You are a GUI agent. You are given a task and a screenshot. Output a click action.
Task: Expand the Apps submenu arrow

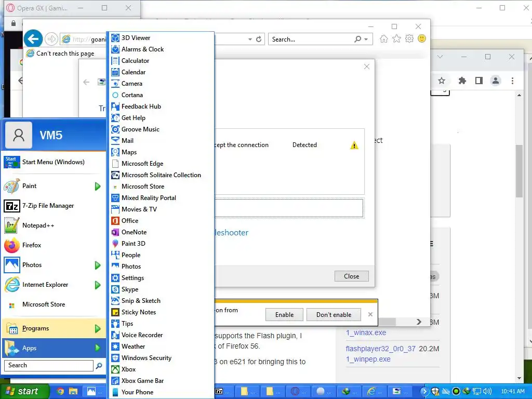click(98, 348)
